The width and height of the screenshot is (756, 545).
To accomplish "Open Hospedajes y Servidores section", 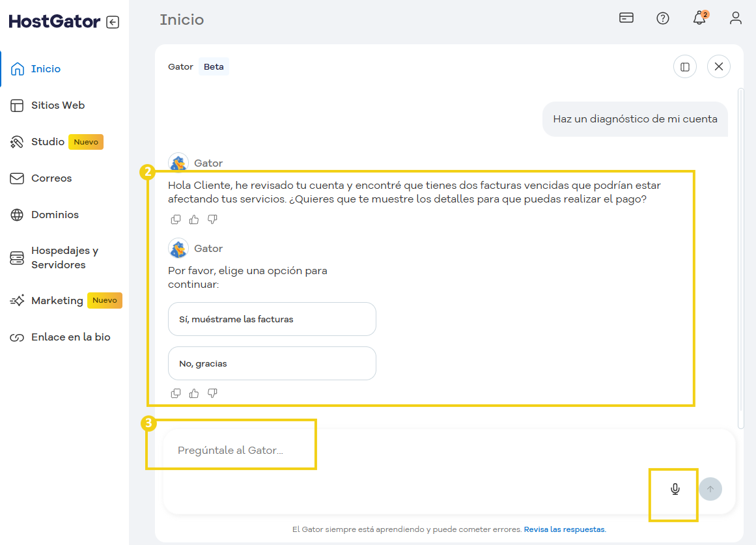I will tap(64, 258).
